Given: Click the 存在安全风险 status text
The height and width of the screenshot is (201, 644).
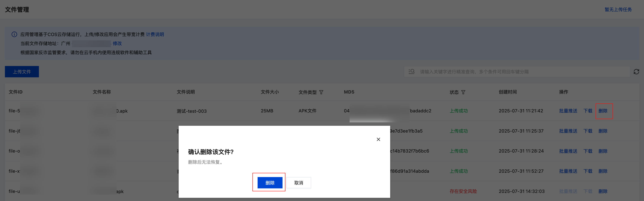Looking at the screenshot, I should point(463,191).
